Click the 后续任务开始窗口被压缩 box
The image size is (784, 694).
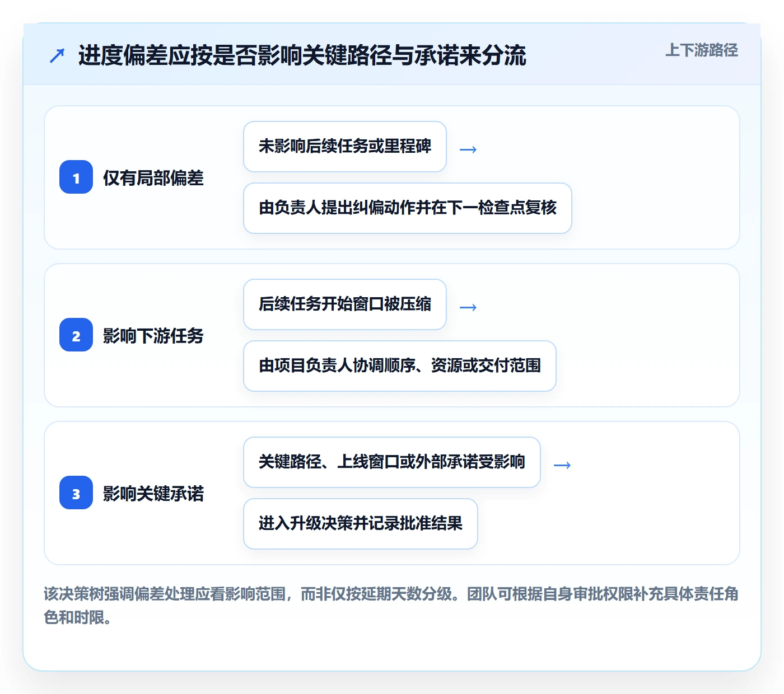(345, 304)
